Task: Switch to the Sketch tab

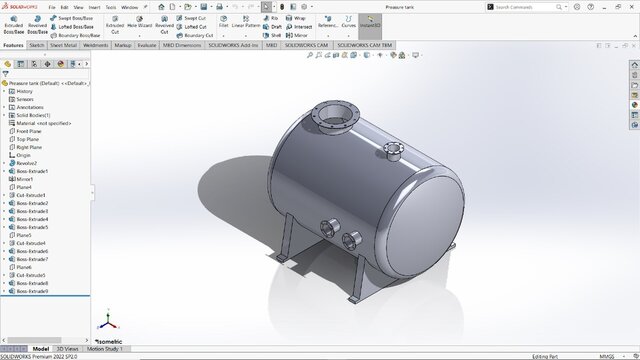Action: 37,45
